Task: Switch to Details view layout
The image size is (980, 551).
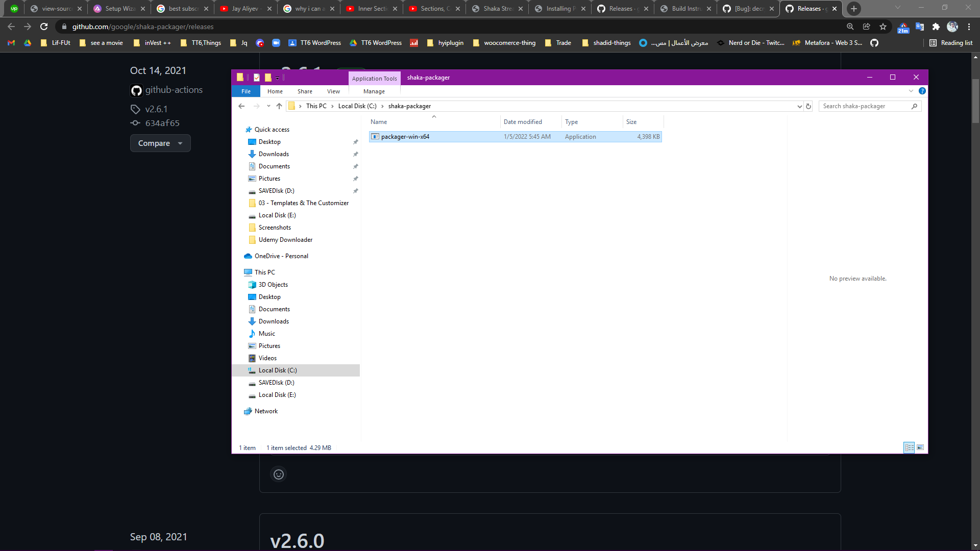Action: point(909,447)
